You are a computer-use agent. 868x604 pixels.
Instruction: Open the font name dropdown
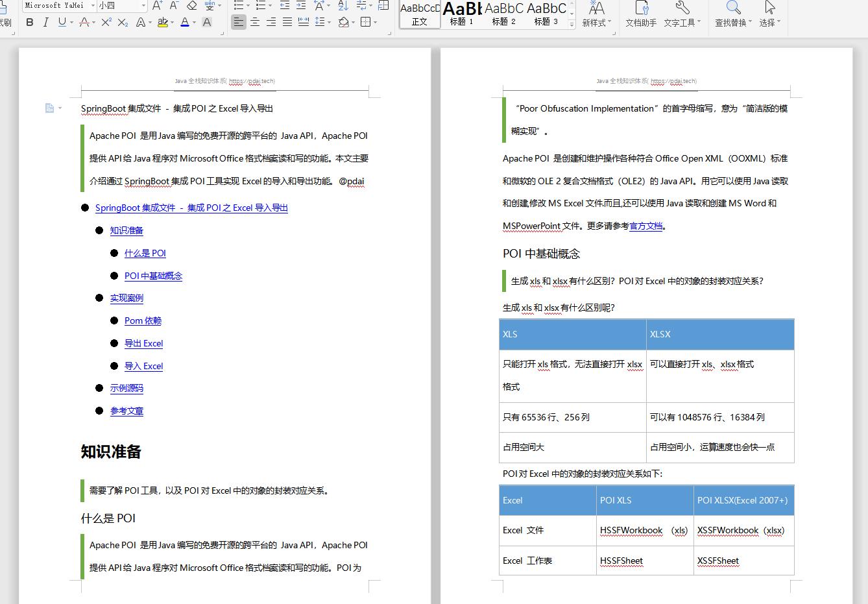[93, 5]
